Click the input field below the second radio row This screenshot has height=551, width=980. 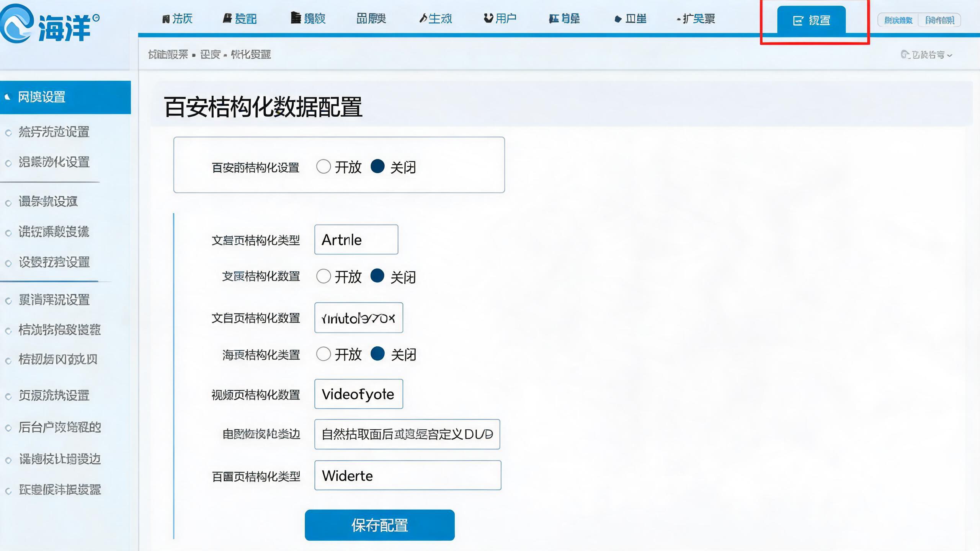(x=359, y=318)
